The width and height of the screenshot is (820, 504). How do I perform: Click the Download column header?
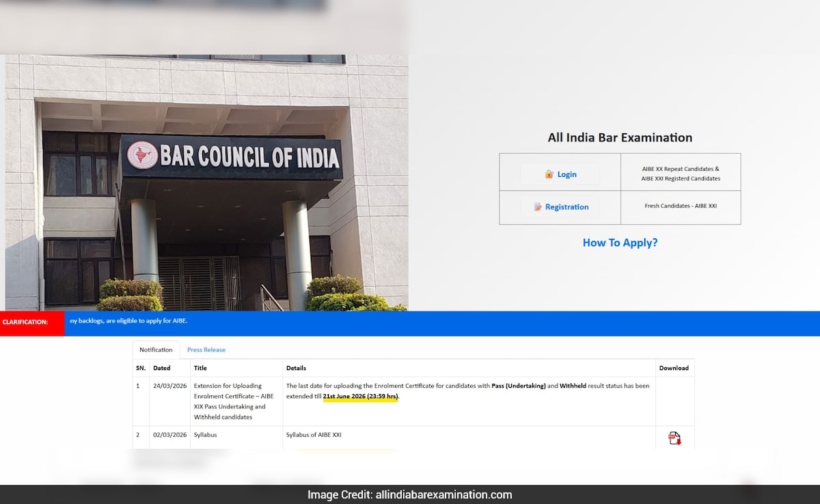pyautogui.click(x=674, y=368)
